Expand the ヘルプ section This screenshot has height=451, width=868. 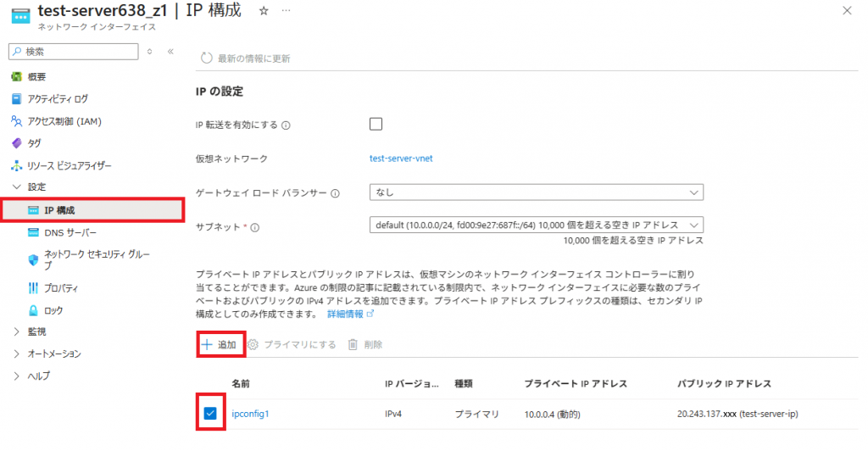(x=17, y=376)
